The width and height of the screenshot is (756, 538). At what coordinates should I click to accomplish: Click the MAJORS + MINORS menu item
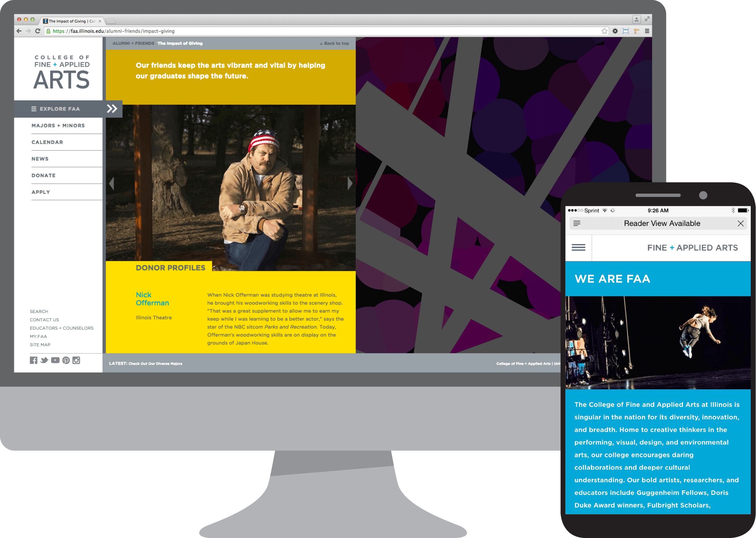(58, 125)
